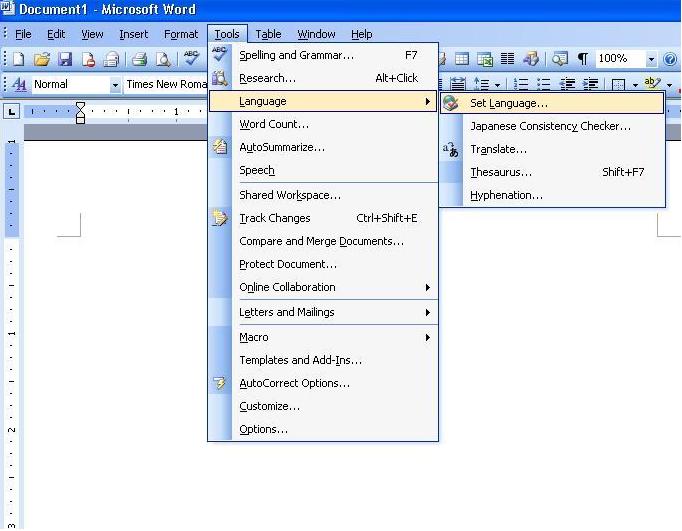682x531 pixels.
Task: Click the Open folder toolbar icon
Action: (41, 60)
